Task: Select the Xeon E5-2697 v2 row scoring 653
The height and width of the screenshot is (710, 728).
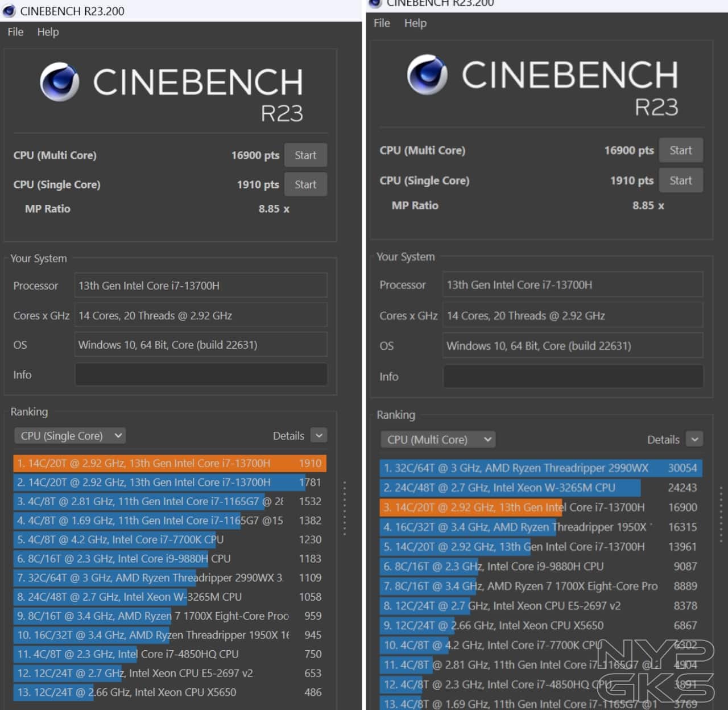Action: 169,673
